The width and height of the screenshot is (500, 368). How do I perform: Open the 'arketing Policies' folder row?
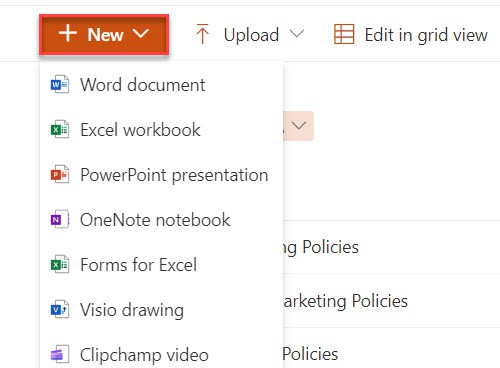tap(345, 301)
